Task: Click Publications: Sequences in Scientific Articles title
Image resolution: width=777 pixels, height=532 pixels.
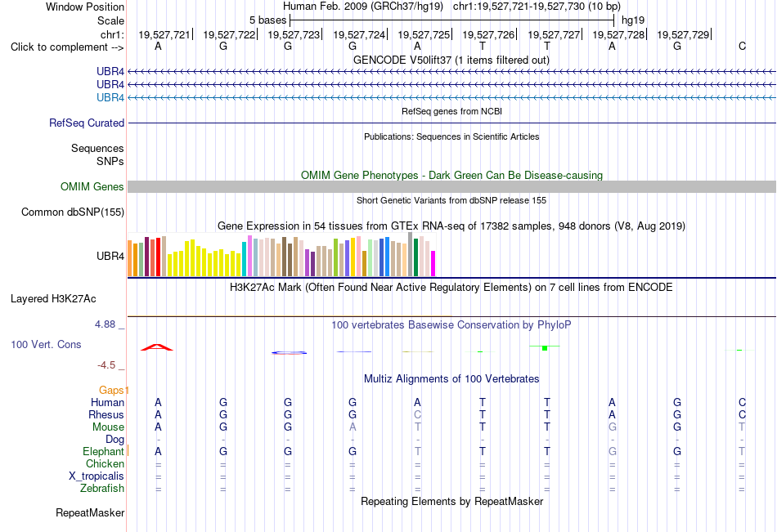Action: pyautogui.click(x=451, y=136)
